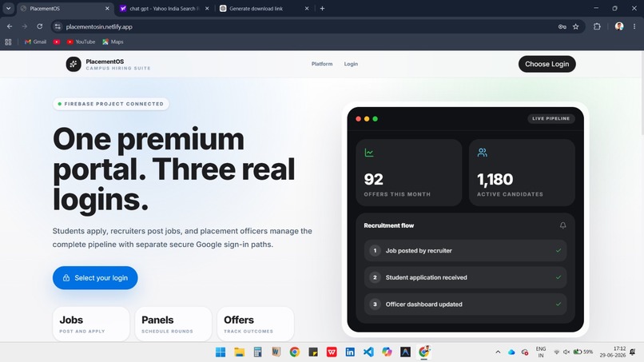
Task: Click the muted volume icon in tray
Action: (566, 352)
